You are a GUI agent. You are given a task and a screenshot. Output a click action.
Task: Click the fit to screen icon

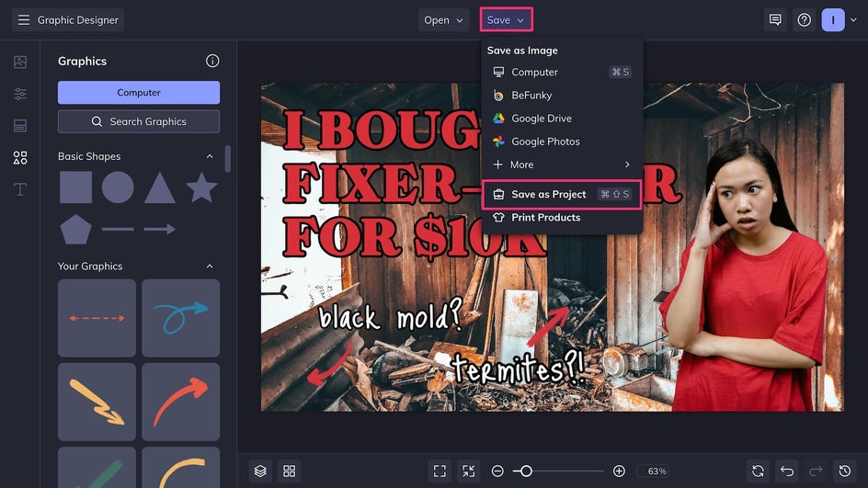pos(440,471)
